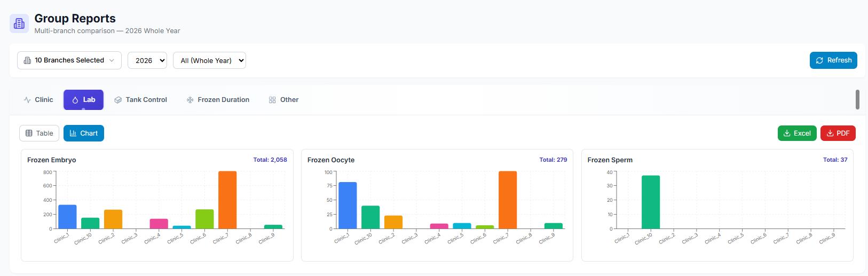The height and width of the screenshot is (276, 868).
Task: Click the Frozen Embryo chart title
Action: 52,160
